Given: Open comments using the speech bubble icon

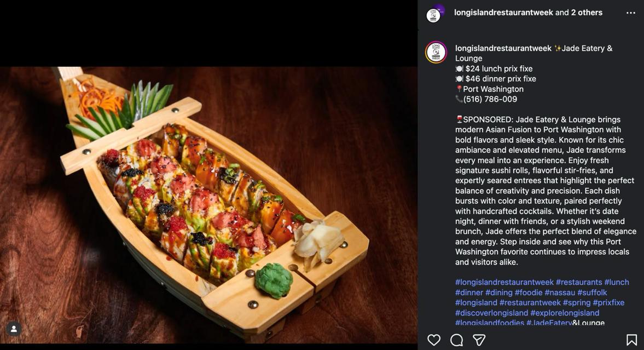Looking at the screenshot, I should [456, 340].
